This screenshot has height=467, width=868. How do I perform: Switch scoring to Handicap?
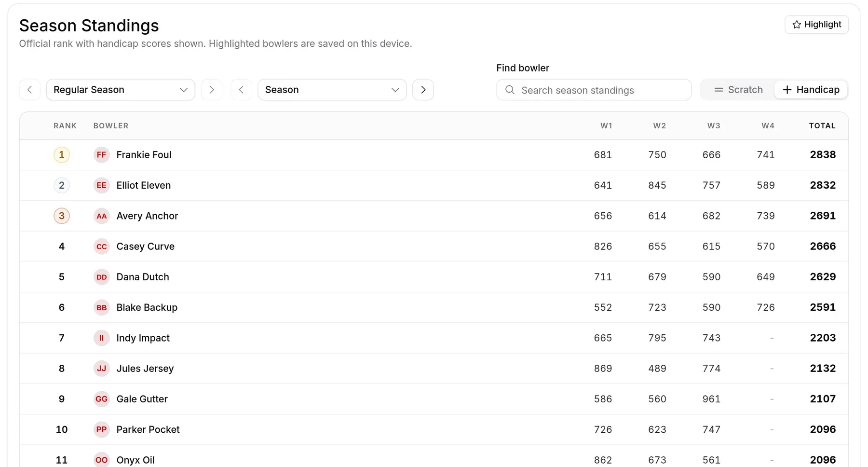[811, 90]
